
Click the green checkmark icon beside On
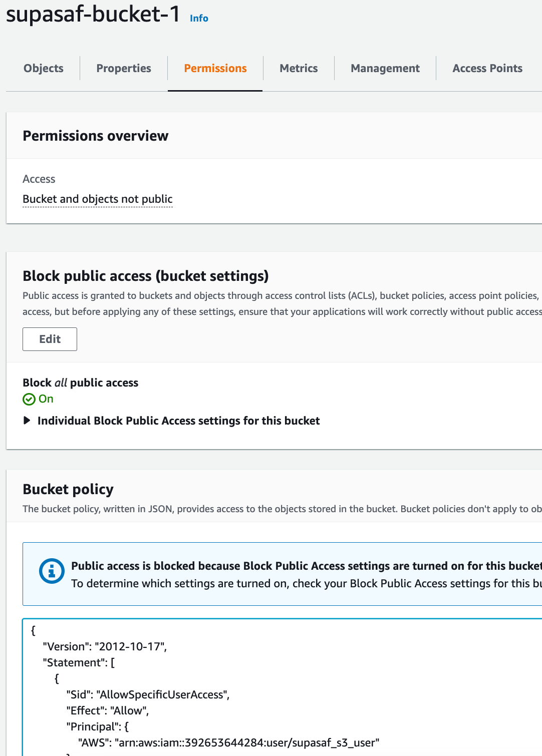coord(29,399)
